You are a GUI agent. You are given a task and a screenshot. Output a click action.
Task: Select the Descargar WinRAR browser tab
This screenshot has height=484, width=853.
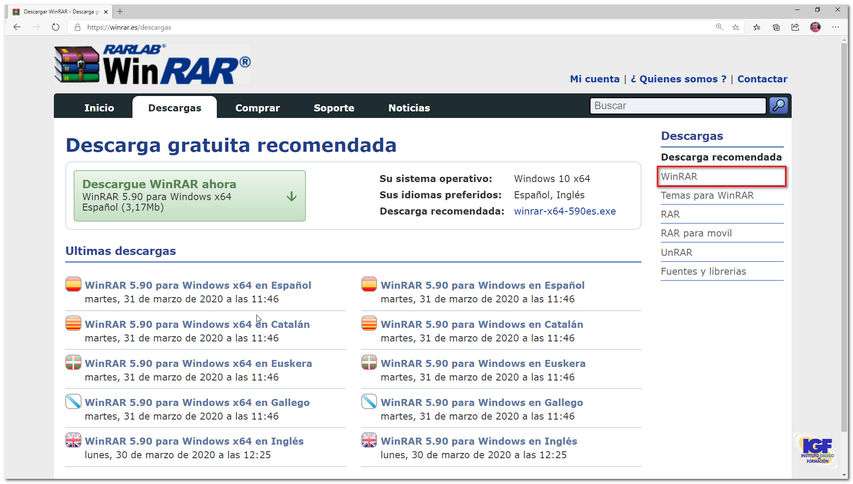click(x=60, y=11)
